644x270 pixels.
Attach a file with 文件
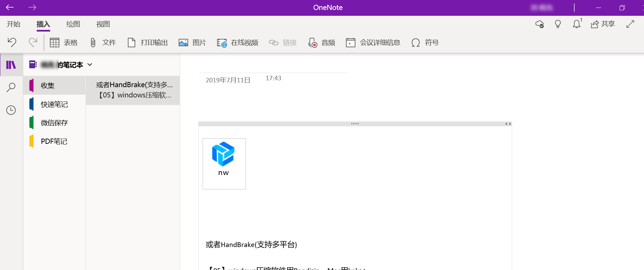click(103, 43)
